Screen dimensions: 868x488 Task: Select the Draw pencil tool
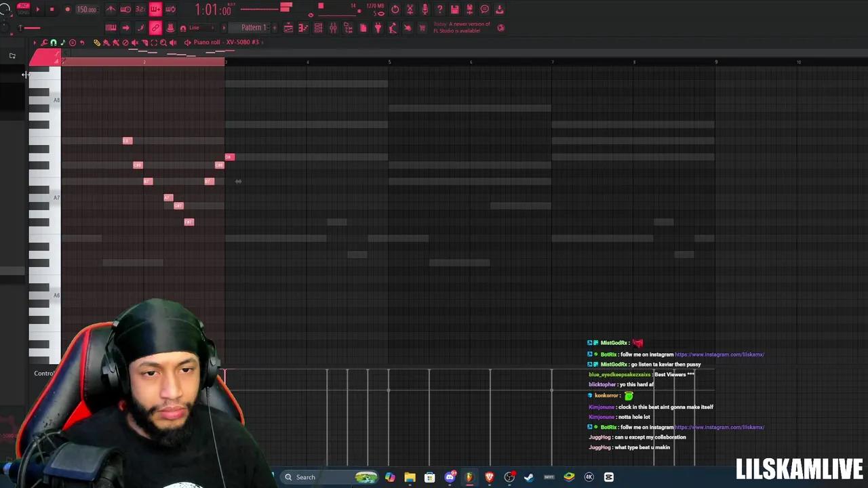point(97,42)
